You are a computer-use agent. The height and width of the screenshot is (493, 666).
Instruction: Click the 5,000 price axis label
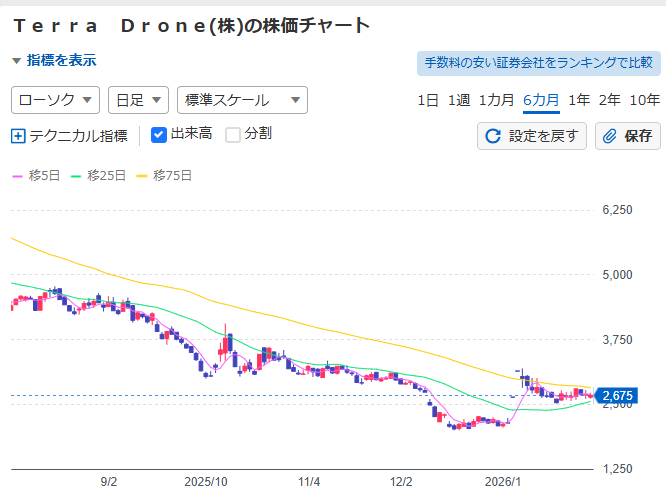pos(618,275)
